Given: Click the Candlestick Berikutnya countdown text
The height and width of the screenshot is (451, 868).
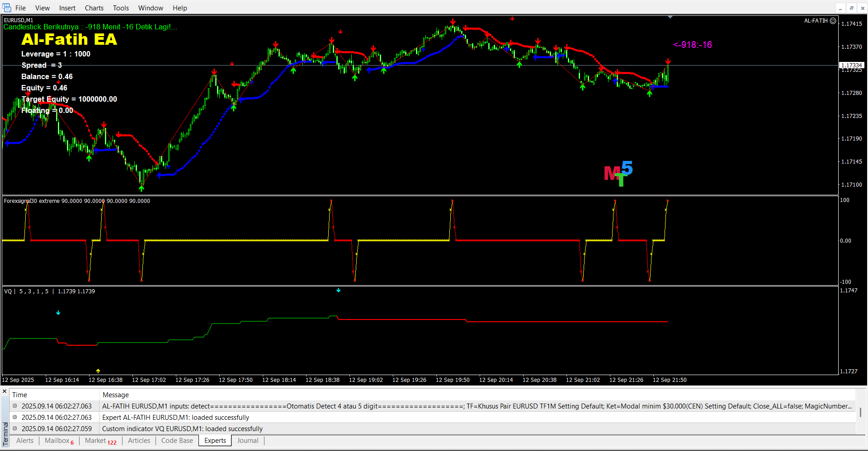Looking at the screenshot, I should (x=90, y=27).
